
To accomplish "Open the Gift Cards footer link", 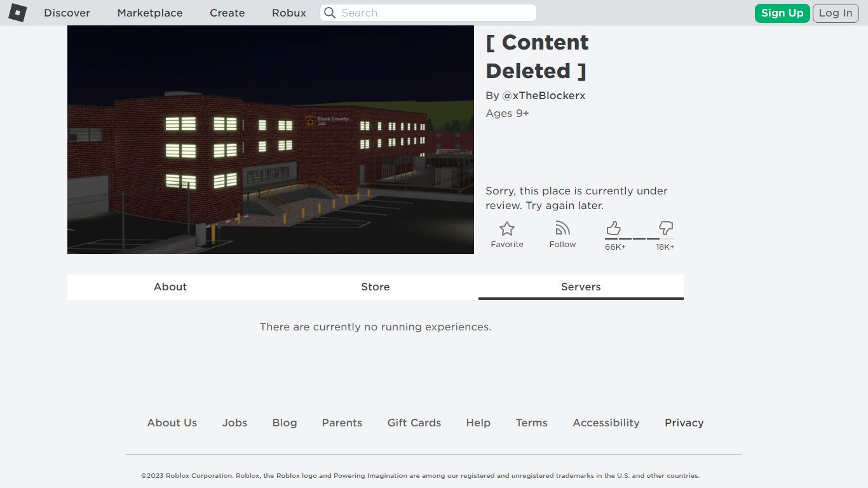I will (414, 423).
